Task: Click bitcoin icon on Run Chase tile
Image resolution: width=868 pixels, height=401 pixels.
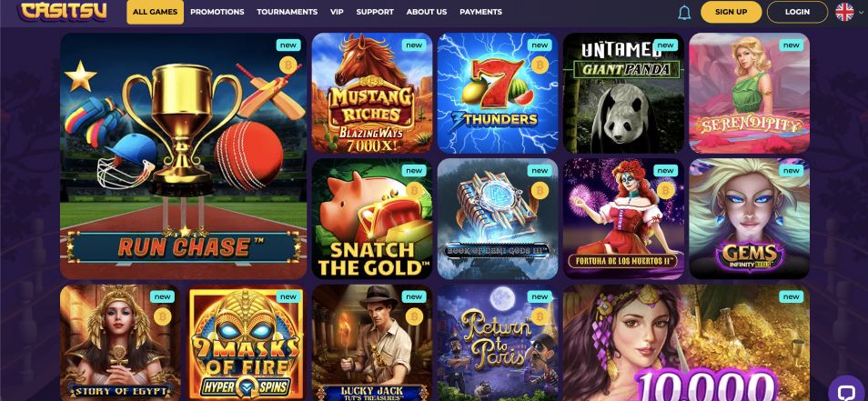Action: [x=288, y=65]
